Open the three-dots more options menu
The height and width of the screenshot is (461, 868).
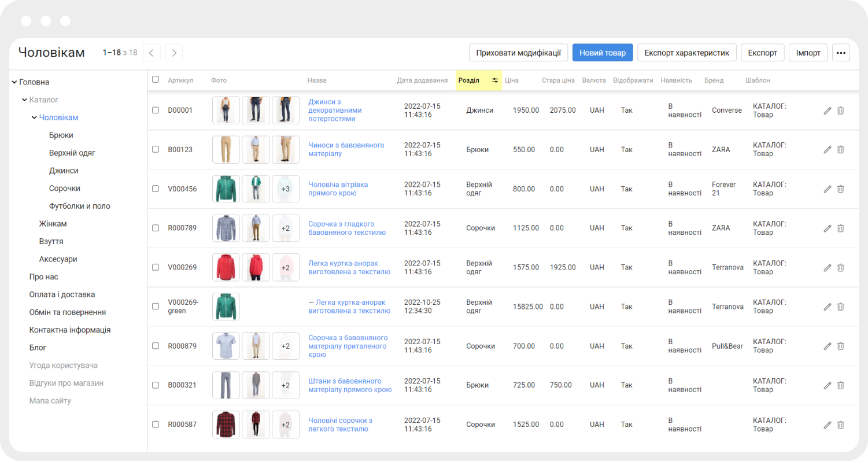click(x=841, y=53)
